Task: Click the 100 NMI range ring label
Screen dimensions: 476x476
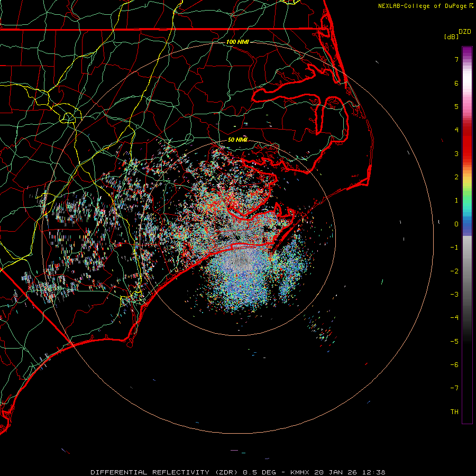Action: 237,42
